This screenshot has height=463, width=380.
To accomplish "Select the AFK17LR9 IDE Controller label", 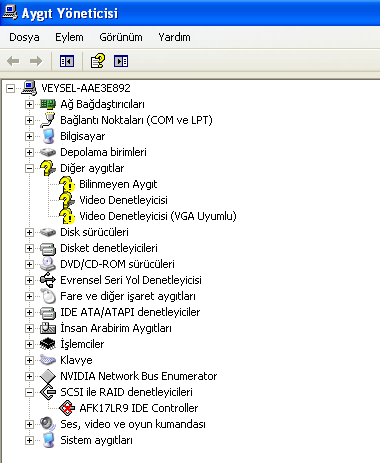I will [139, 408].
